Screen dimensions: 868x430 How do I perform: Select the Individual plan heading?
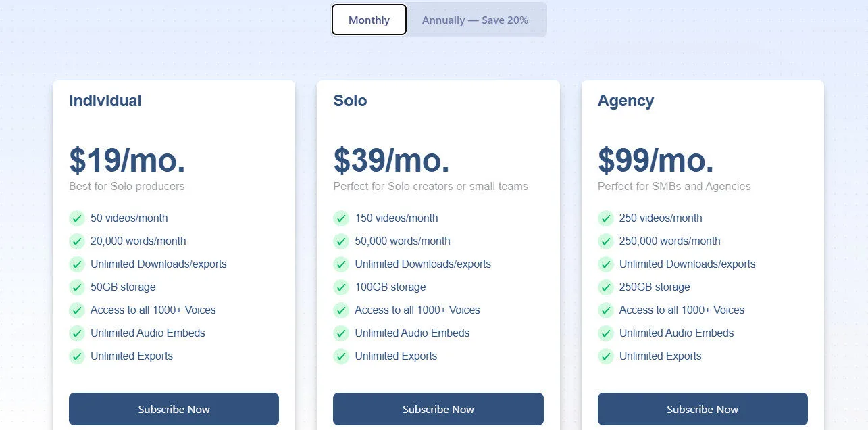pyautogui.click(x=105, y=100)
